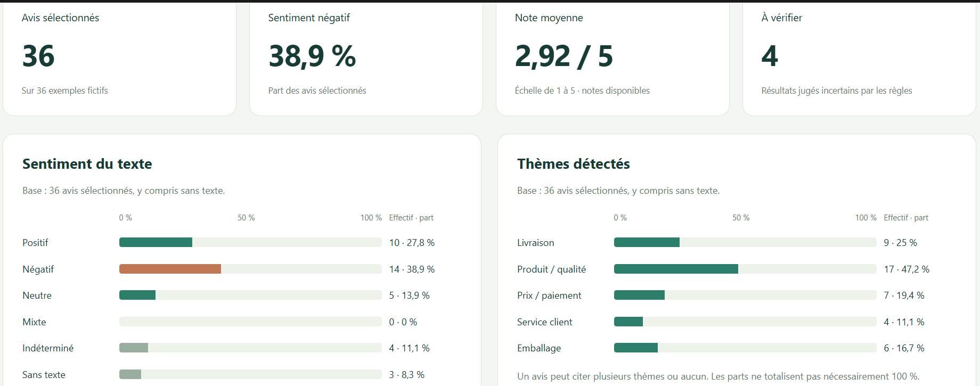Click the "Emballage" theme label
The width and height of the screenshot is (980, 386).
[x=539, y=348]
